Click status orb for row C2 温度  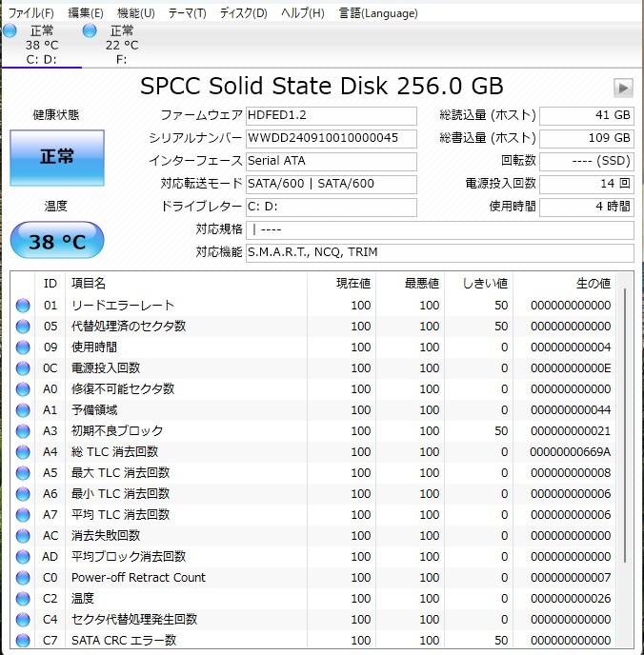23,599
